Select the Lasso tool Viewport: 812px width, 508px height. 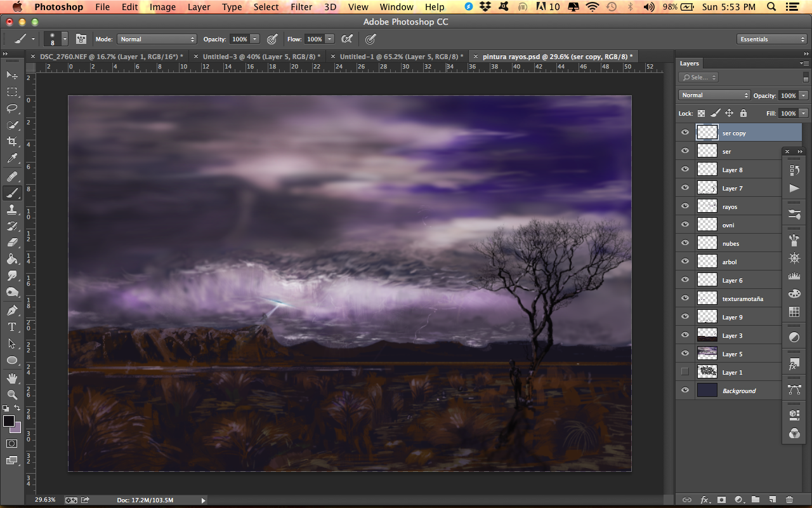(x=12, y=109)
